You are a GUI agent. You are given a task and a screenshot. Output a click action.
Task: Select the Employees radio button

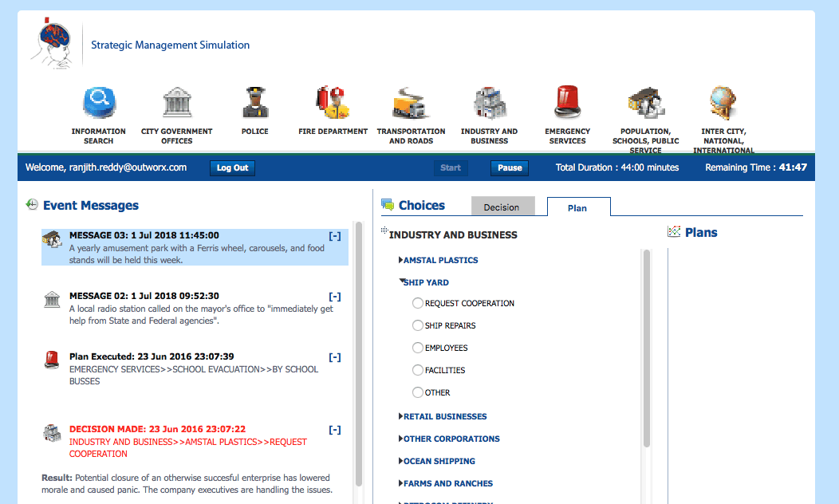418,348
